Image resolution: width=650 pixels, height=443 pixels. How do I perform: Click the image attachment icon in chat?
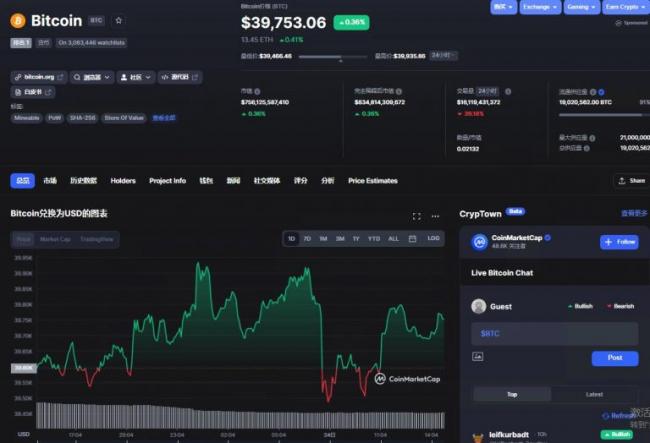tap(477, 357)
